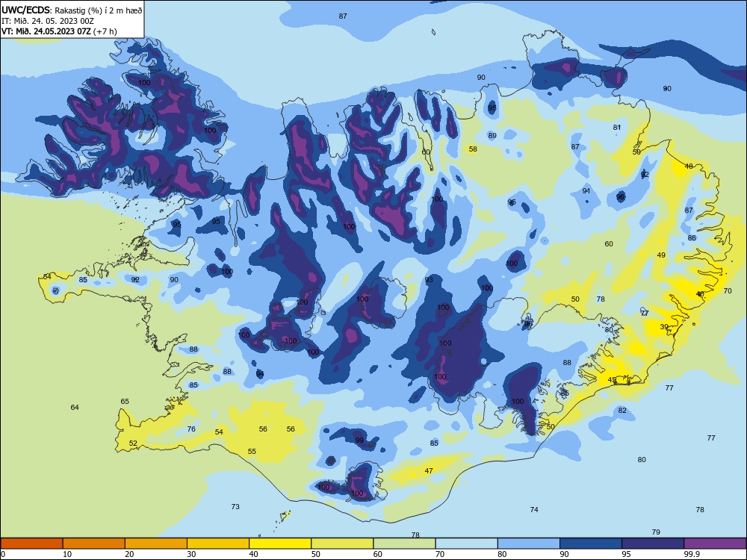Click the humidity value '73' over the sea
This screenshot has width=747, height=560.
click(x=235, y=507)
